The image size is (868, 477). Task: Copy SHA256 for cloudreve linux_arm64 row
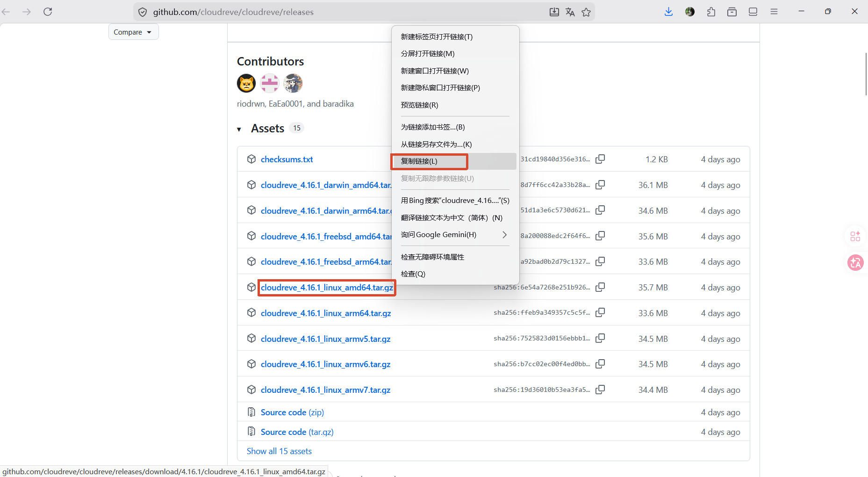[600, 312]
